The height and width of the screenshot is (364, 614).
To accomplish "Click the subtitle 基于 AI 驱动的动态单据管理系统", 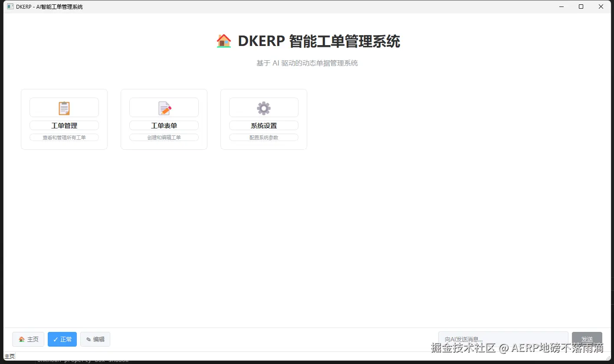I will click(307, 63).
